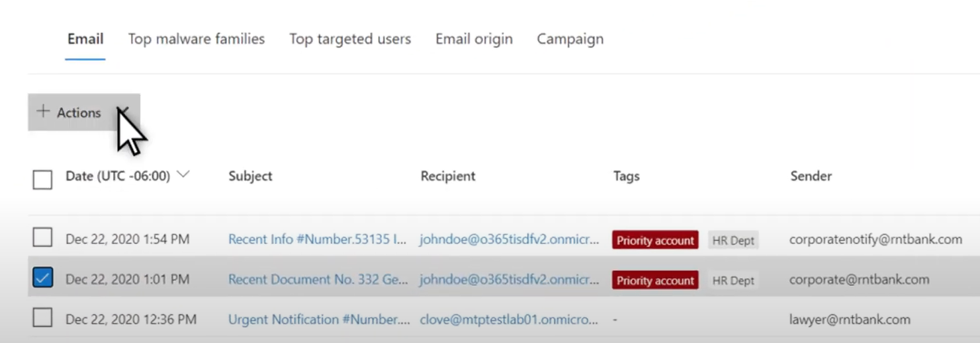Click the Date column sort chevron
This screenshot has height=343, width=980.
pyautogui.click(x=183, y=174)
